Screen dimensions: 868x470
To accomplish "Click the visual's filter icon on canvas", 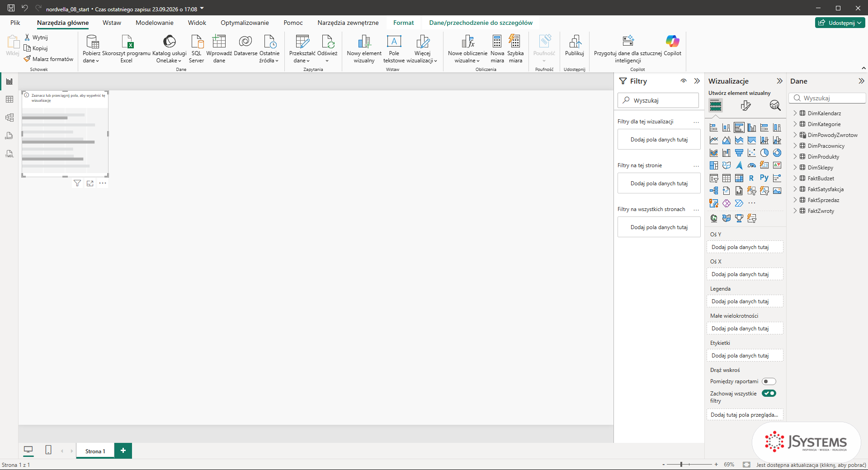I will (77, 183).
